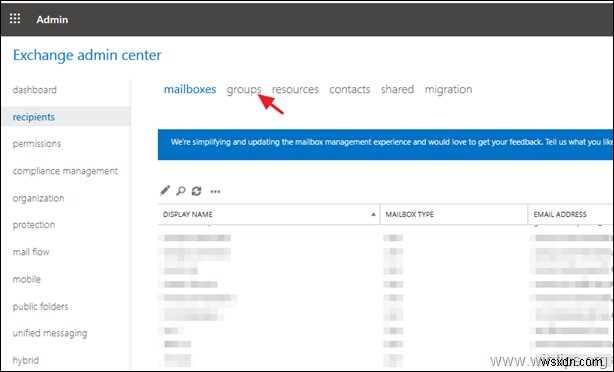Open the app launcher waffle icon
Image resolution: width=614 pixels, height=372 pixels.
coord(15,18)
